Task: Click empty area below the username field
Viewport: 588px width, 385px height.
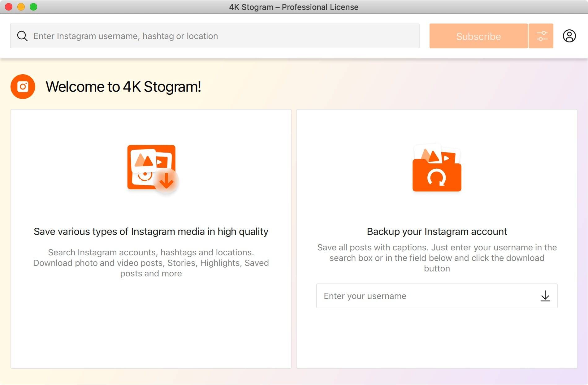Action: click(437, 337)
